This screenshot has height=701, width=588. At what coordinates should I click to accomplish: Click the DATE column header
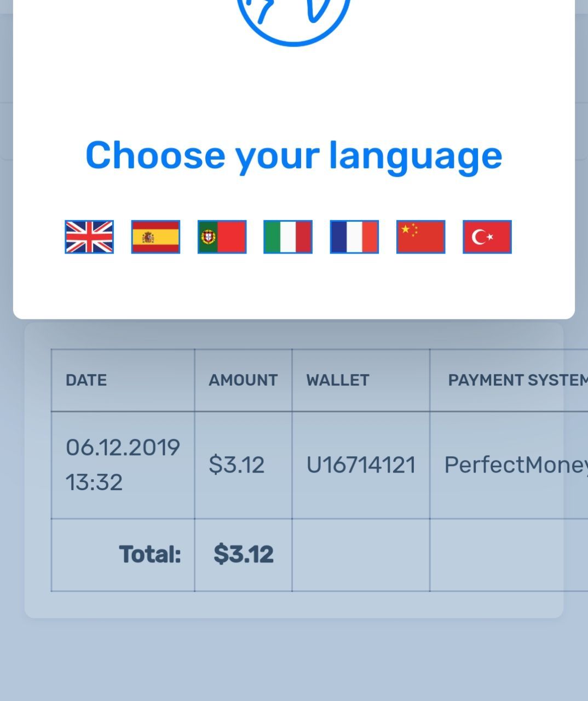pyautogui.click(x=86, y=380)
